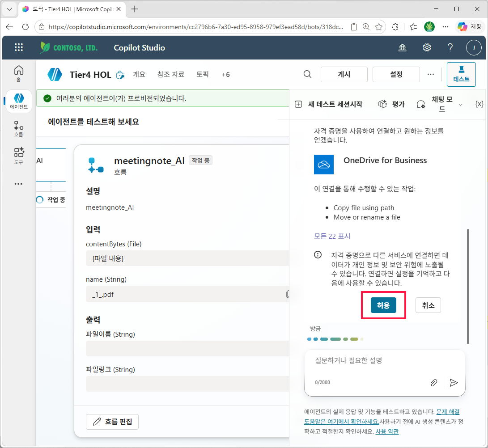Click the Copy file using path item

364,208
